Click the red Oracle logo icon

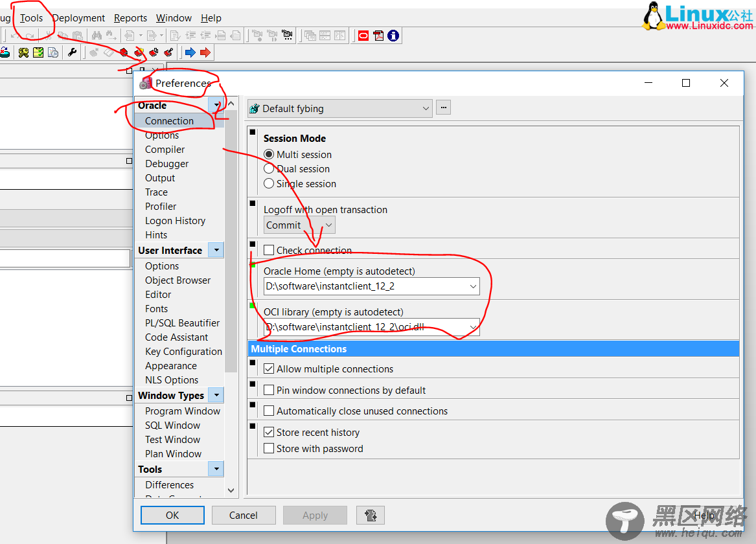tap(363, 36)
